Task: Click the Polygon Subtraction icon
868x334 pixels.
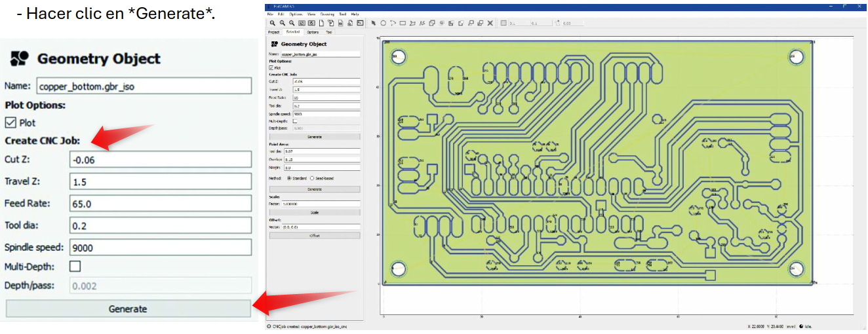Action: click(x=451, y=23)
